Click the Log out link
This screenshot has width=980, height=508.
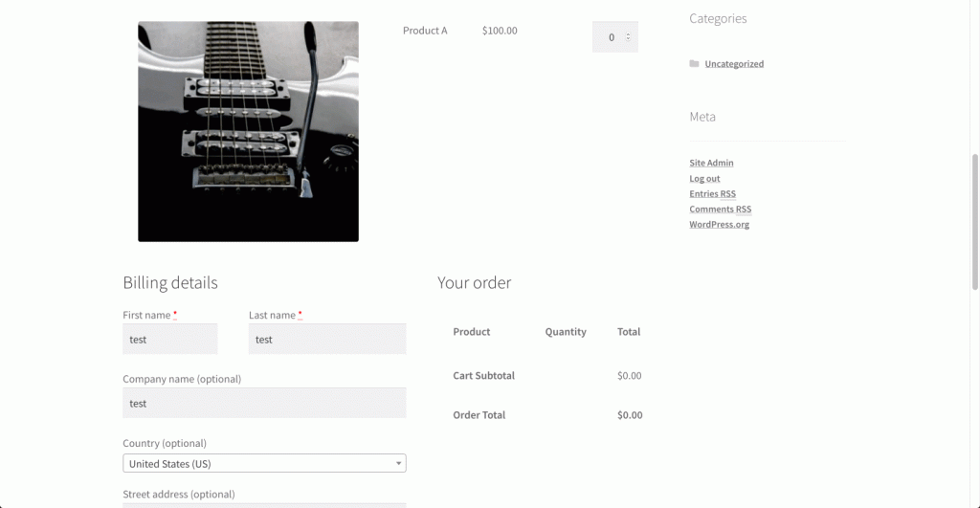pyautogui.click(x=704, y=179)
